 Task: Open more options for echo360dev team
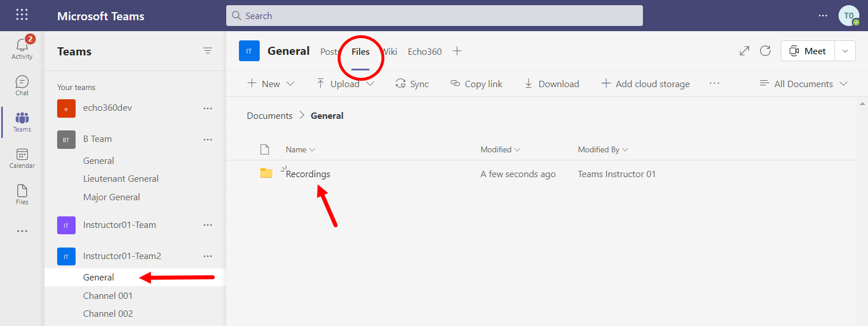pyautogui.click(x=208, y=108)
